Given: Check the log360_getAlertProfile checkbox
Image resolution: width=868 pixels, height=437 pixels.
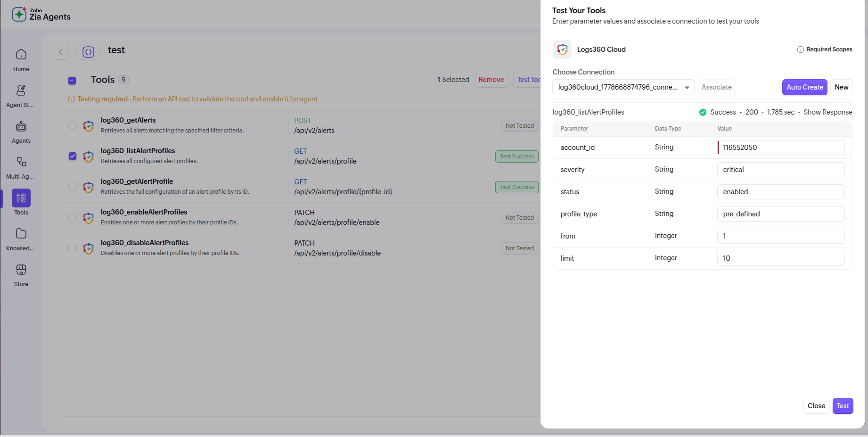Looking at the screenshot, I should (x=73, y=187).
